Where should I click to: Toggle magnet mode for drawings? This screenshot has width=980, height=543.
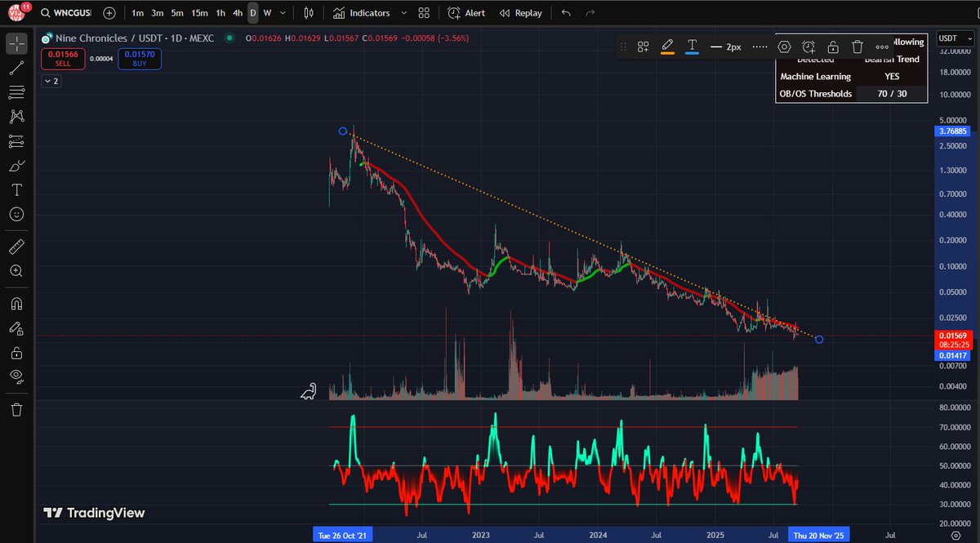click(16, 303)
